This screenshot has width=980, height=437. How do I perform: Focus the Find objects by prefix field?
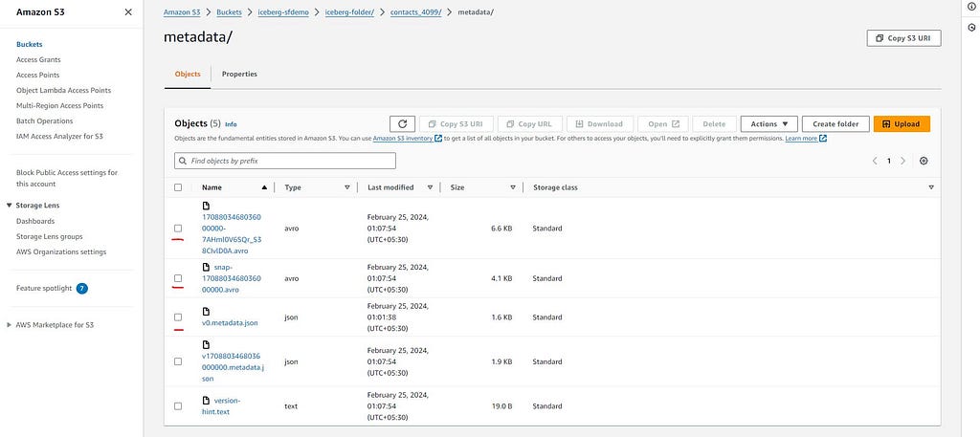[x=285, y=161]
